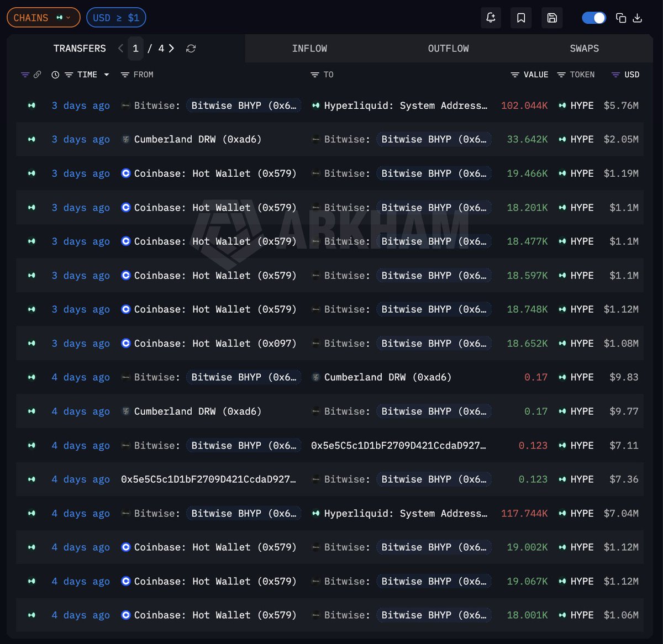Click the chain filter icon in header
Image resolution: width=663 pixels, height=644 pixels.
[25, 75]
